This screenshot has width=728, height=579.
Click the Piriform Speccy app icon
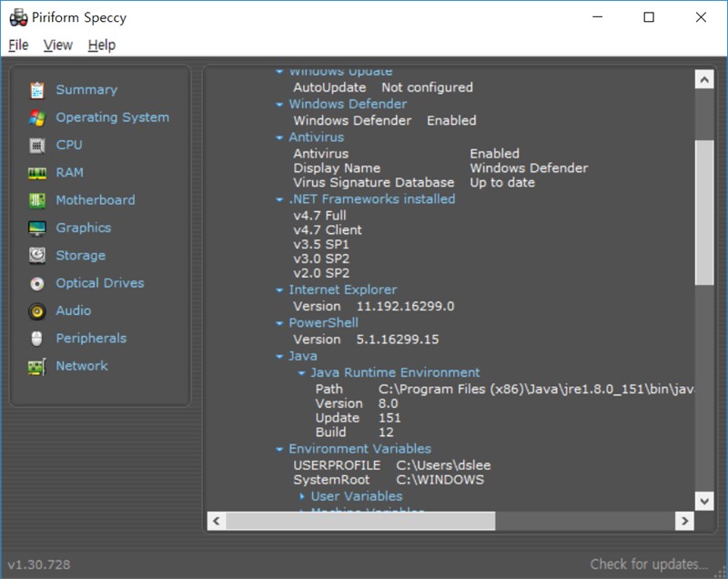(x=18, y=17)
